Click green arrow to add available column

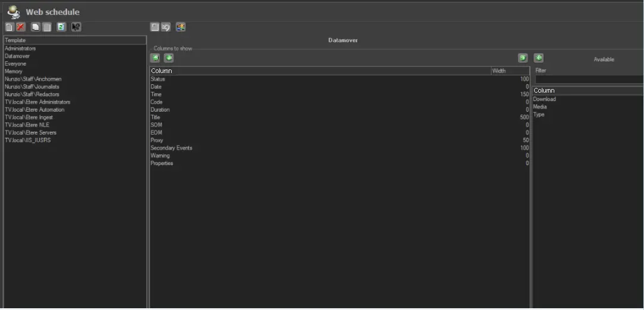(x=538, y=58)
